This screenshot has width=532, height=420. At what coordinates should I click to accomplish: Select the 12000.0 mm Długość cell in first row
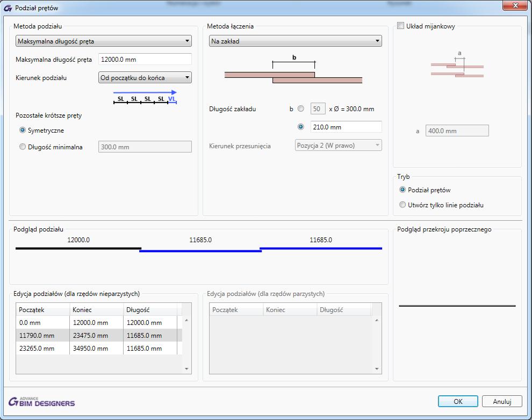(150, 322)
